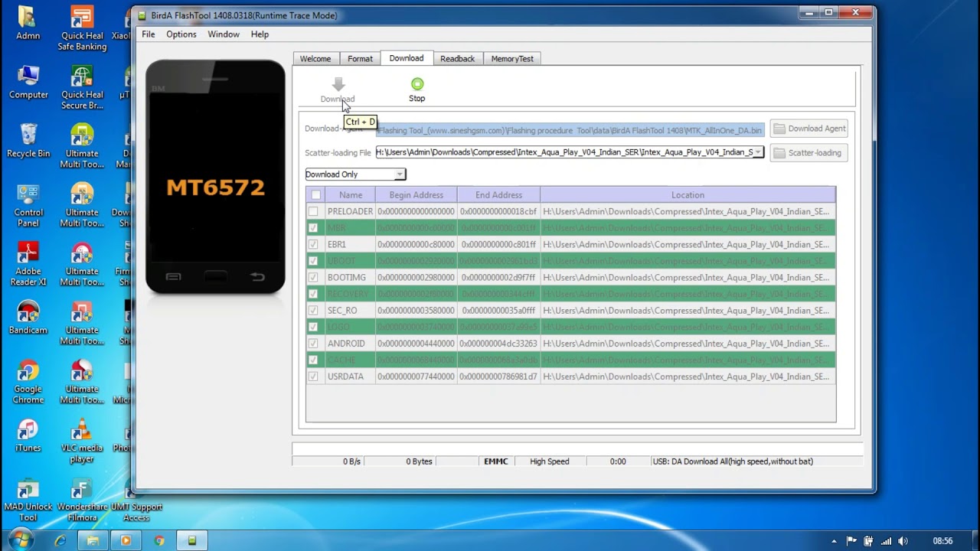
Task: Click the Download-Agent path field
Action: [570, 130]
